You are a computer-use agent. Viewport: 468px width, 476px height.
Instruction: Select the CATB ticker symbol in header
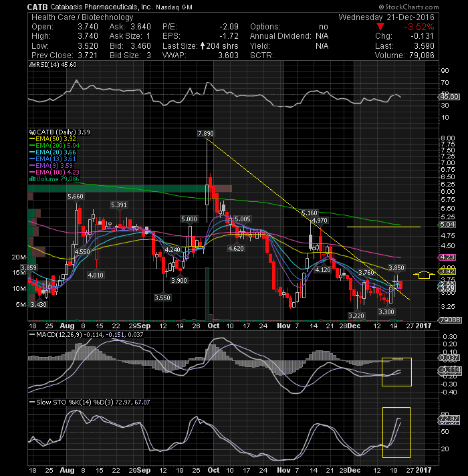pos(37,7)
